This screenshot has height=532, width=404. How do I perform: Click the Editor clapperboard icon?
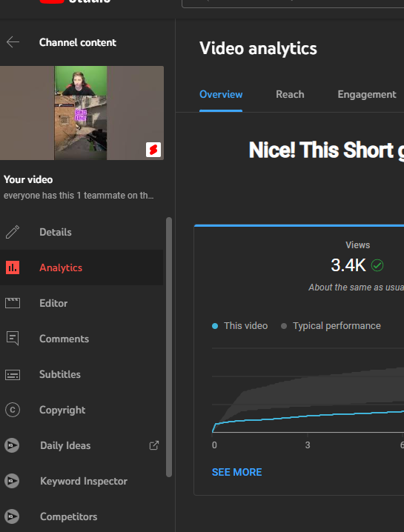(x=13, y=303)
